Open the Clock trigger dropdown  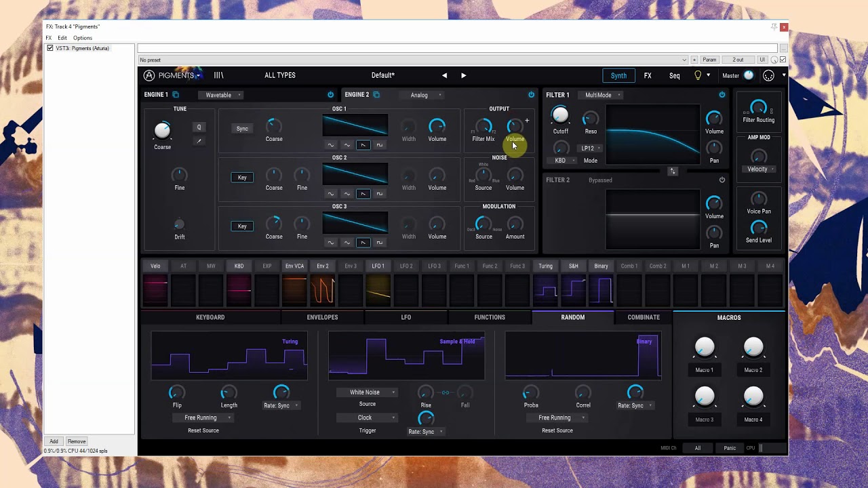point(367,418)
